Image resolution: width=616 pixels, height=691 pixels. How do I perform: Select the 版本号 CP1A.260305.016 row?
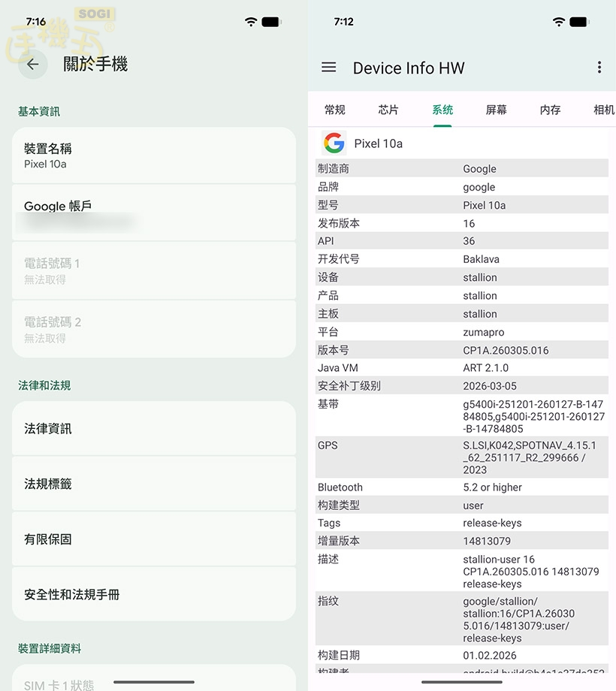point(462,350)
